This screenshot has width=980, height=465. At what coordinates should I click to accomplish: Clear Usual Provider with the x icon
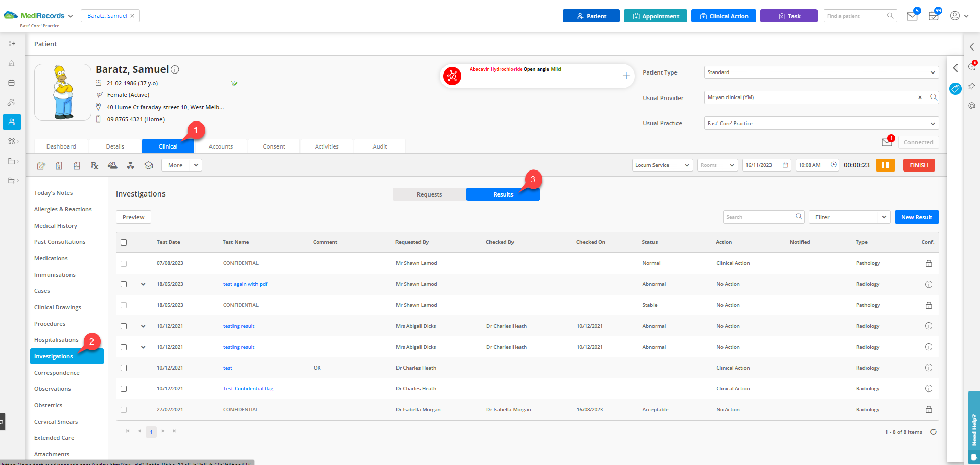click(x=920, y=97)
